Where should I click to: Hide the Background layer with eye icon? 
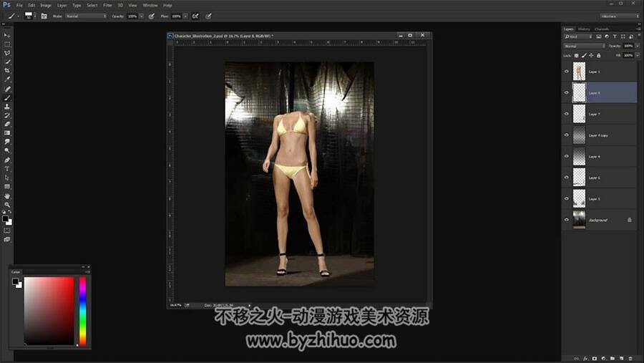point(567,220)
